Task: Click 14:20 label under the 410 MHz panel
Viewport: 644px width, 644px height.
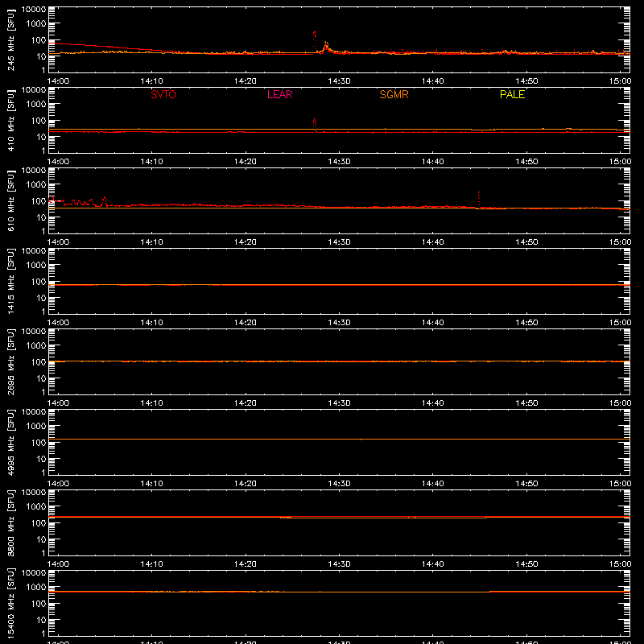Action: click(x=246, y=162)
